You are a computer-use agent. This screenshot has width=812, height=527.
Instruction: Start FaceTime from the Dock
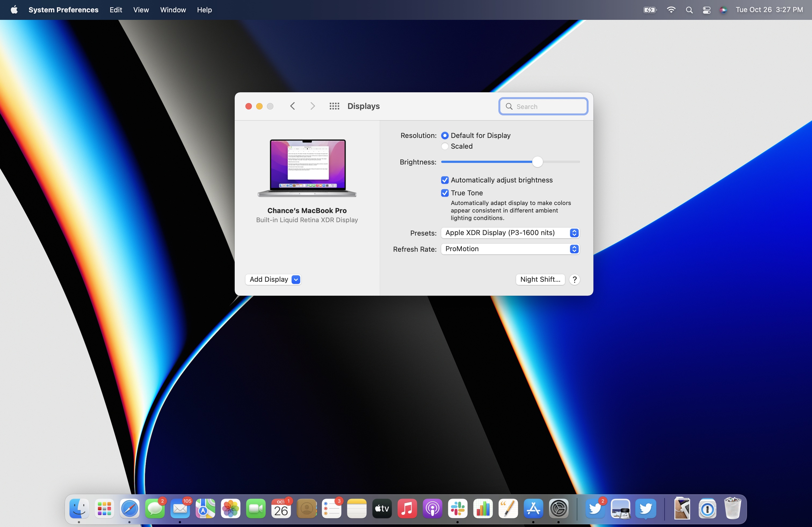click(x=256, y=508)
